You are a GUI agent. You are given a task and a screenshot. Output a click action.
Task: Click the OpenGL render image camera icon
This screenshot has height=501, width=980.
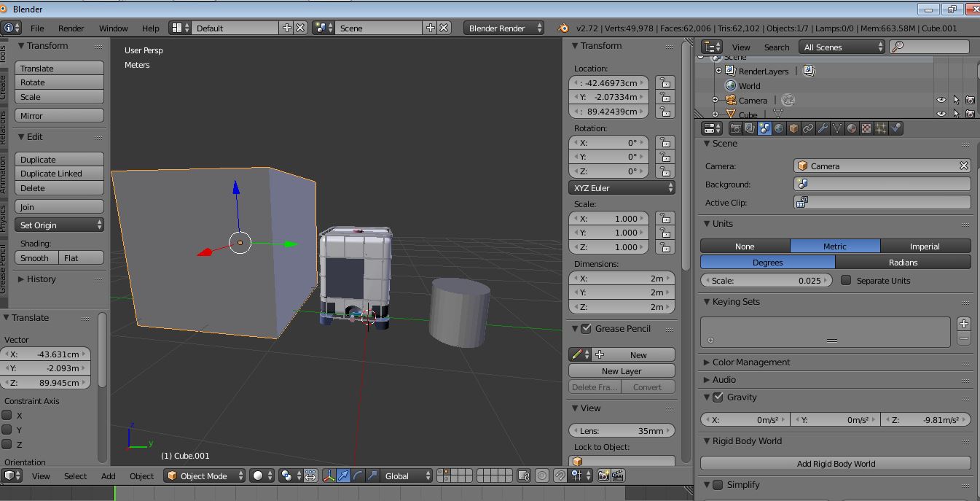(603, 475)
